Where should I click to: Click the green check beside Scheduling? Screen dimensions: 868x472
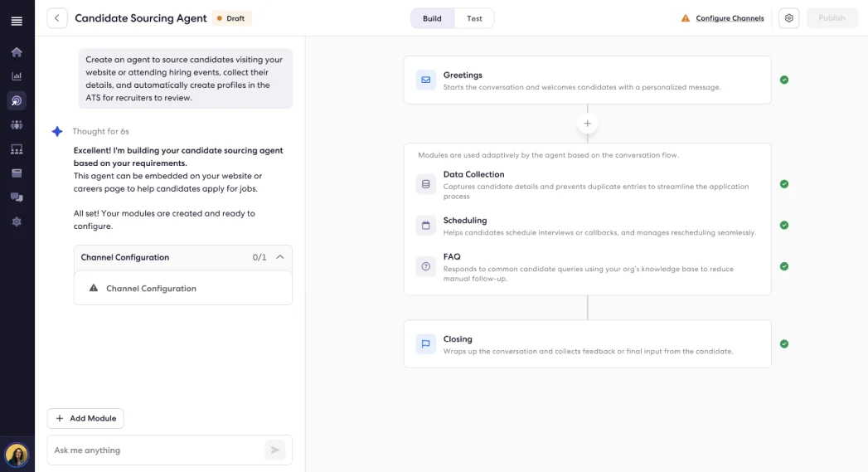click(784, 225)
